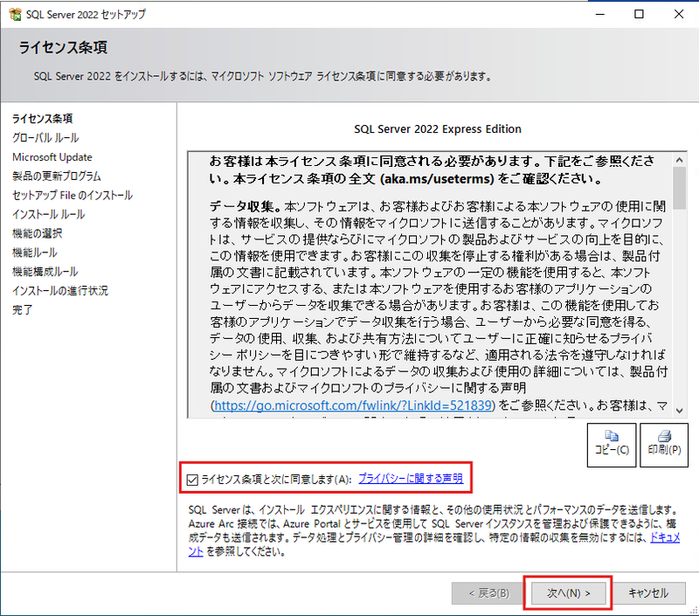Click the license text scrollbar down arrow
Screen dimensions: 699x616
(x=679, y=411)
